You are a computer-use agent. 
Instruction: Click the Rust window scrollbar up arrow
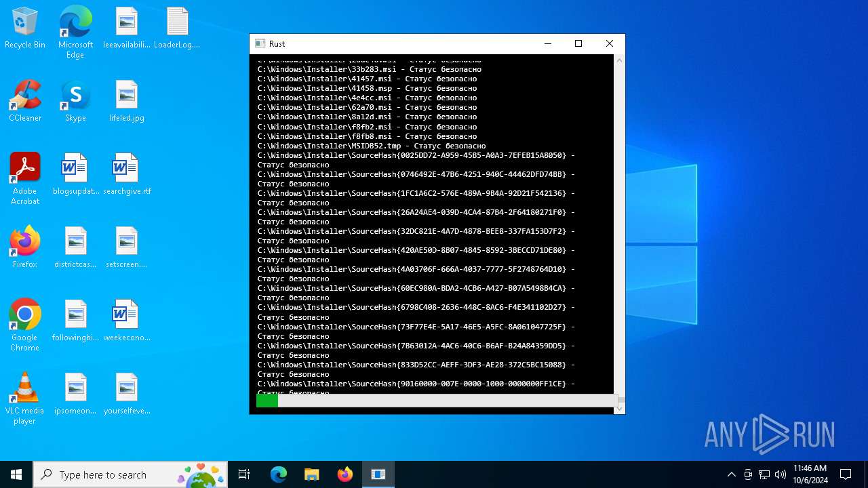coord(619,60)
